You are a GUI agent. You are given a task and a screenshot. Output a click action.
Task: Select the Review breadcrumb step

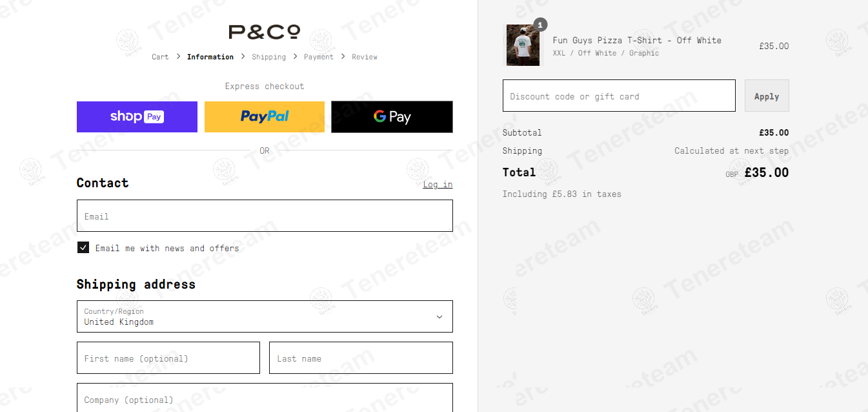365,57
